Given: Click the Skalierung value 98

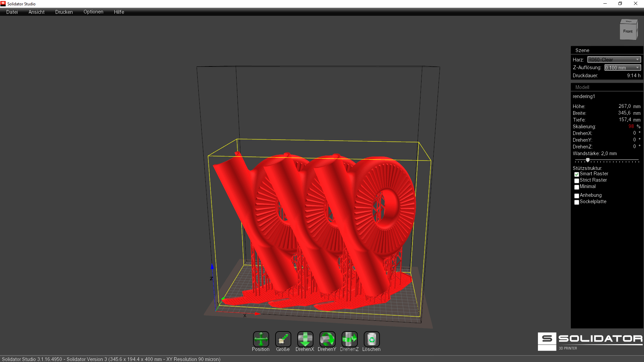Looking at the screenshot, I should pyautogui.click(x=631, y=126).
